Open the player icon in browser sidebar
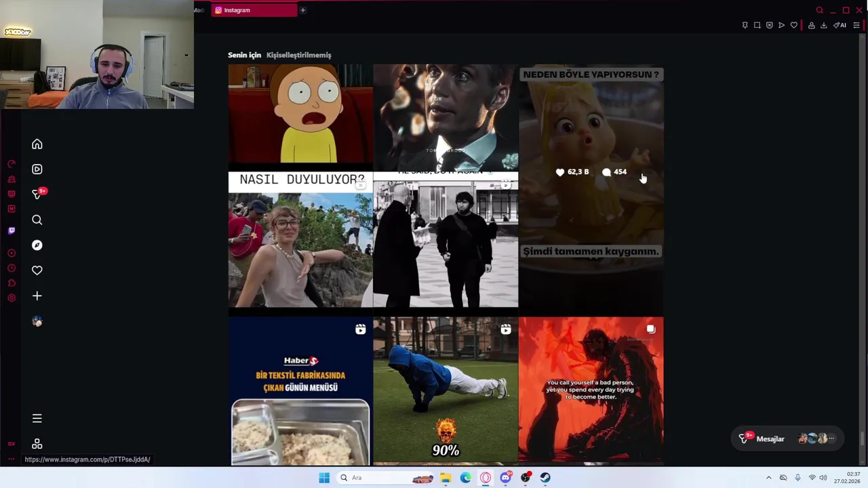Screen dimensions: 868x488 [12, 253]
